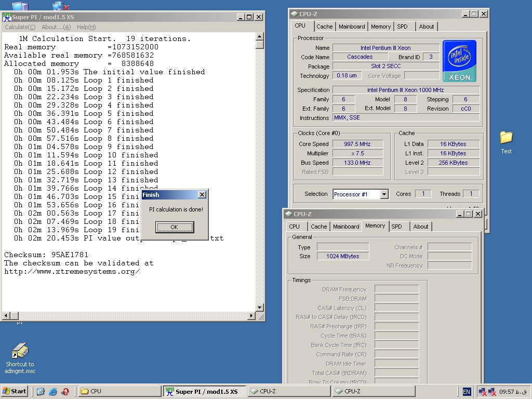
Task: Click the Bus Speed value 133.0 MHz
Action: (x=357, y=163)
